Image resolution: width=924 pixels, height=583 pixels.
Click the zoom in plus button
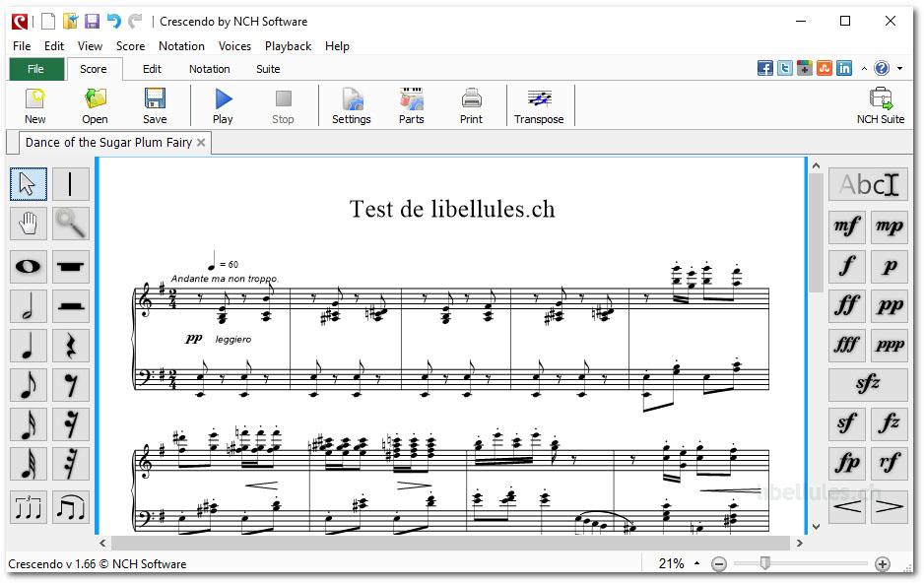pyautogui.click(x=883, y=564)
